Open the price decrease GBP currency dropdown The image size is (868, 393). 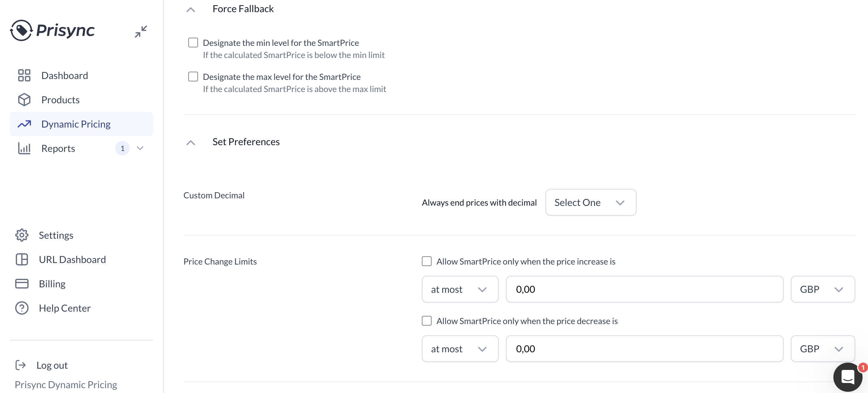(822, 349)
